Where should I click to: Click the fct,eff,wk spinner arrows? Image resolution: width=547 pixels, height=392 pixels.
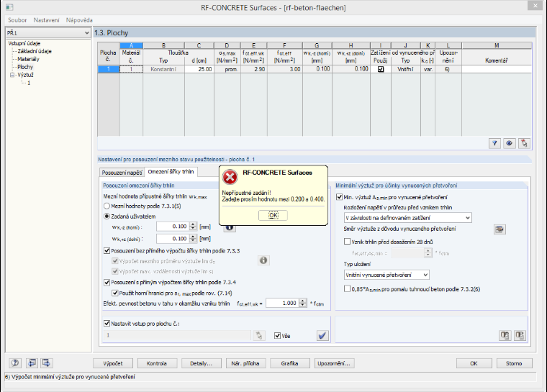point(303,303)
